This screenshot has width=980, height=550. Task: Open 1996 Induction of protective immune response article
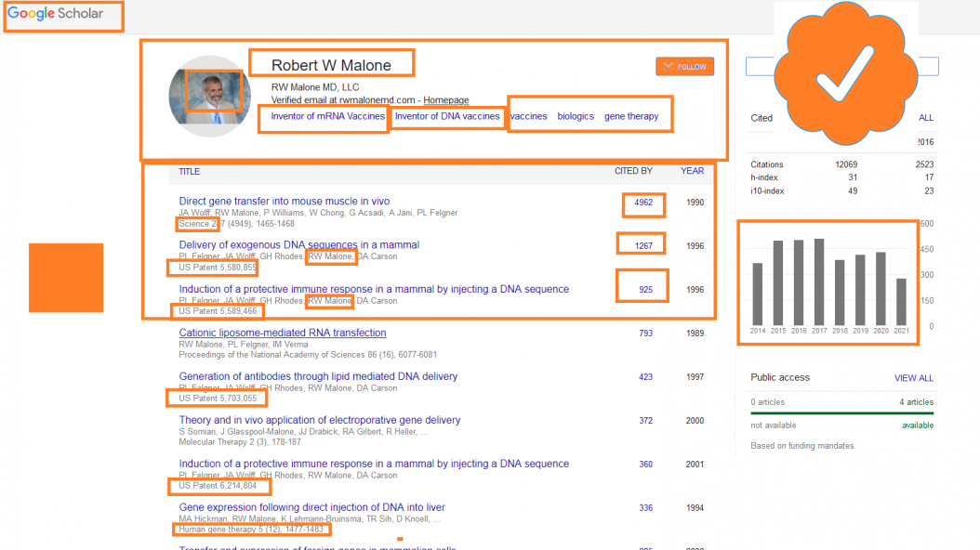[374, 289]
